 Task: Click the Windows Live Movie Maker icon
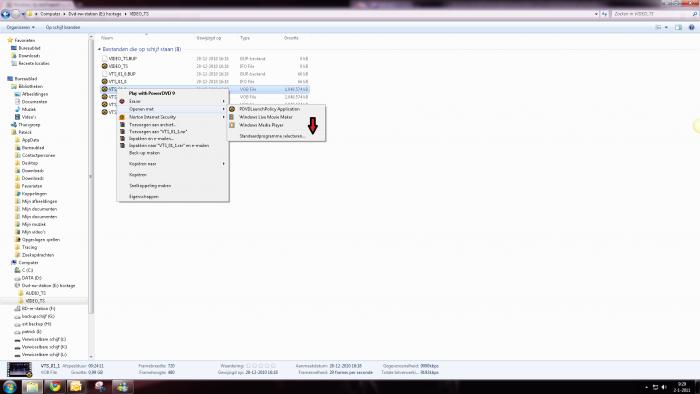pos(232,117)
